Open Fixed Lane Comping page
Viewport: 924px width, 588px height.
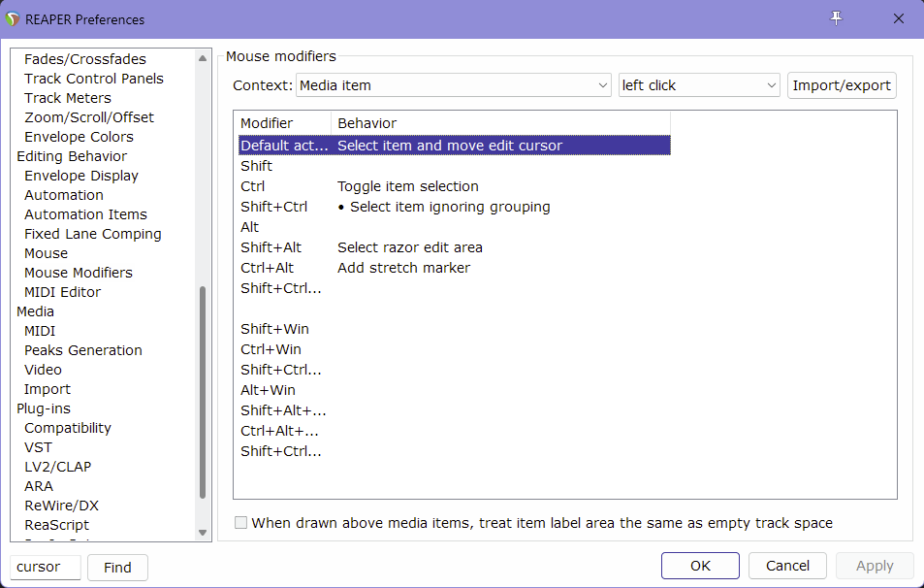(x=92, y=234)
